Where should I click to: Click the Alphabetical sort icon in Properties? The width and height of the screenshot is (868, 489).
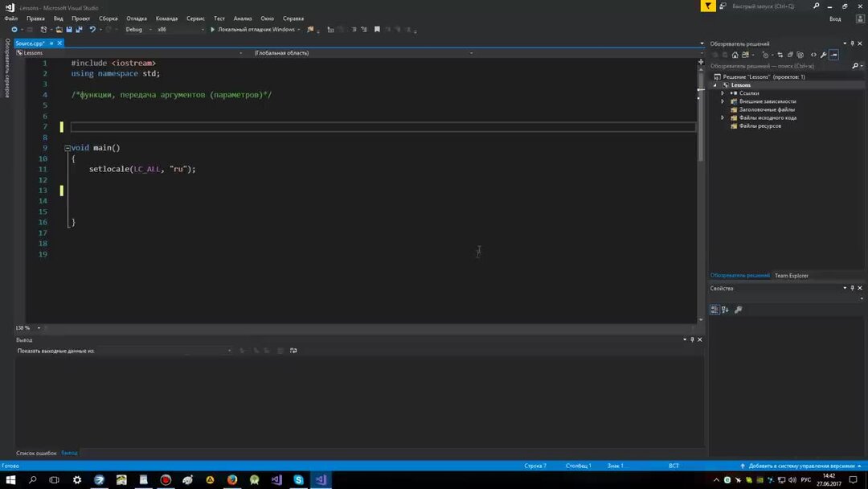click(725, 310)
